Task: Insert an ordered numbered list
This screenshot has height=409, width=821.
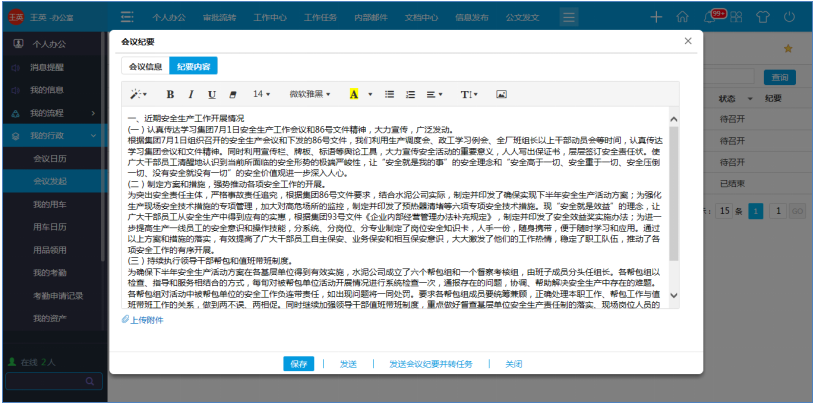Action: [410, 94]
